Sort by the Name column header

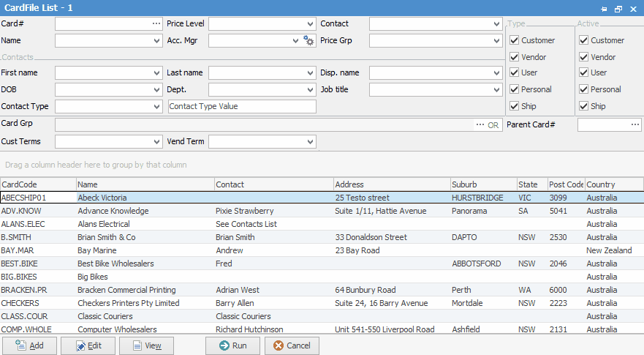pyautogui.click(x=145, y=184)
